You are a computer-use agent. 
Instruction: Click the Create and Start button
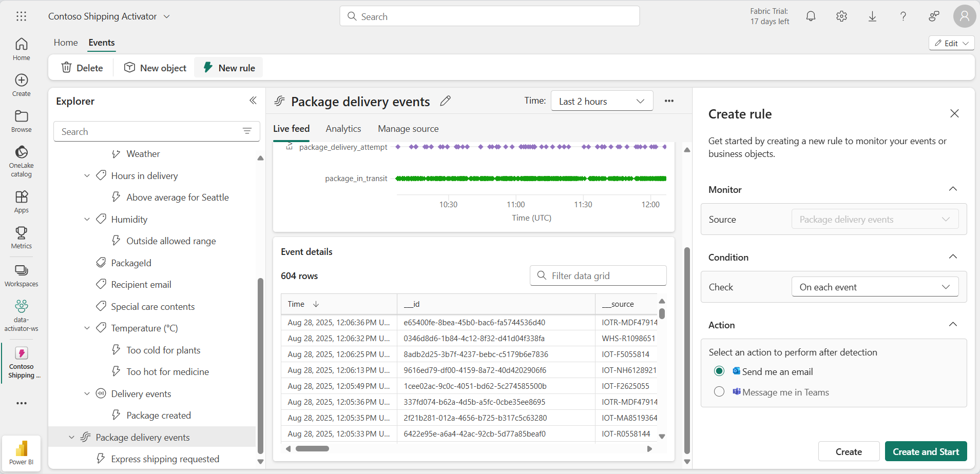pos(926,451)
